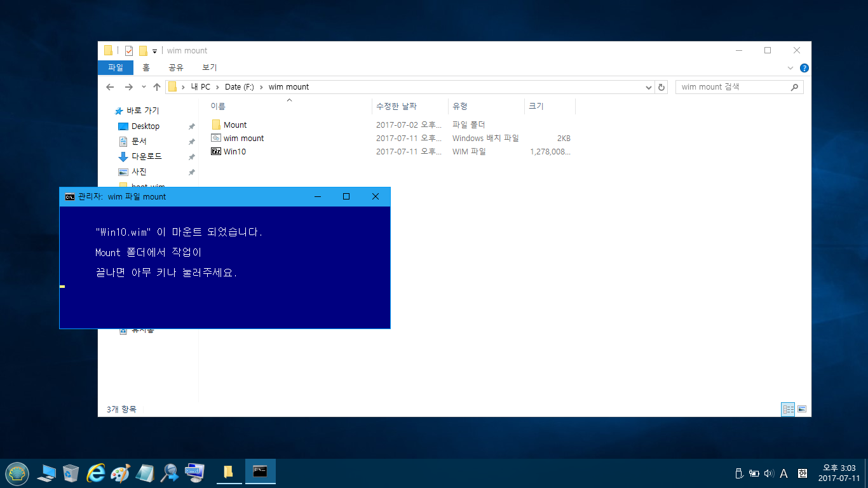Sort by the 수정한 날짜 column header
868x488 pixels.
(x=410, y=107)
